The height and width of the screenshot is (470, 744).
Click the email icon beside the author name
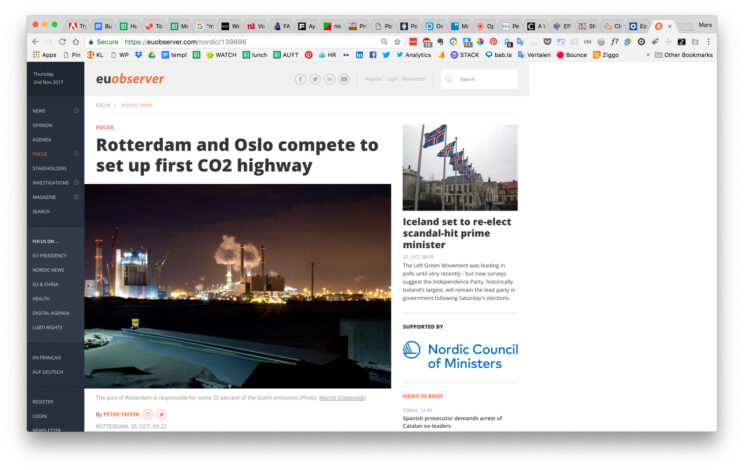point(148,414)
